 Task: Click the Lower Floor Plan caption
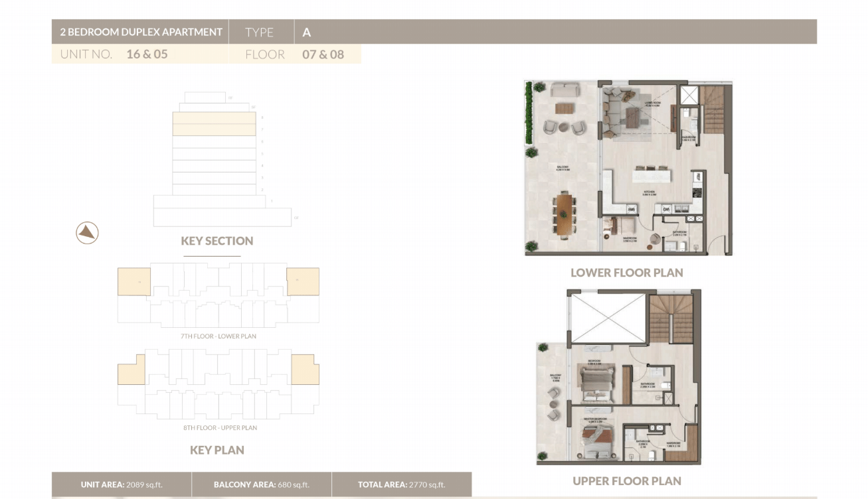coord(626,272)
